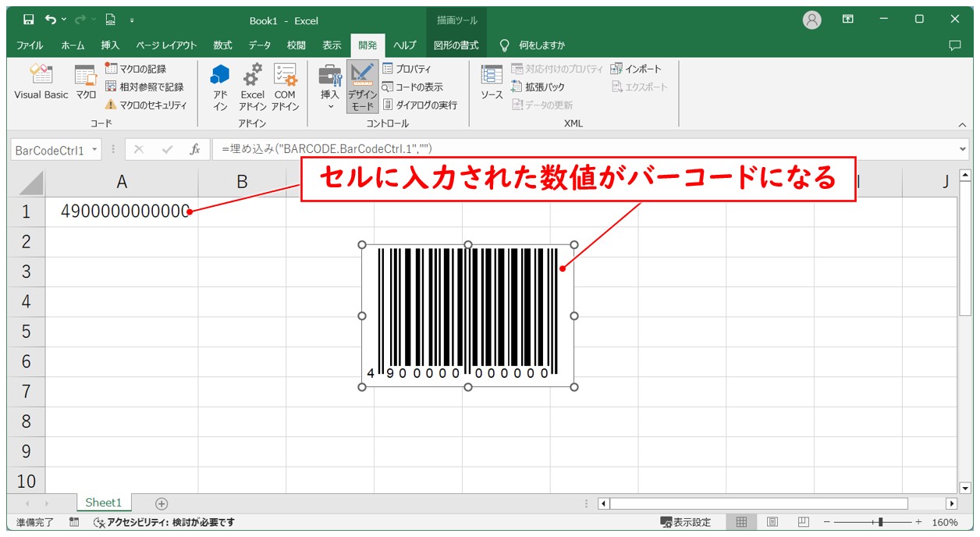Select the barcode control object
The image size is (980, 537).
point(468,315)
